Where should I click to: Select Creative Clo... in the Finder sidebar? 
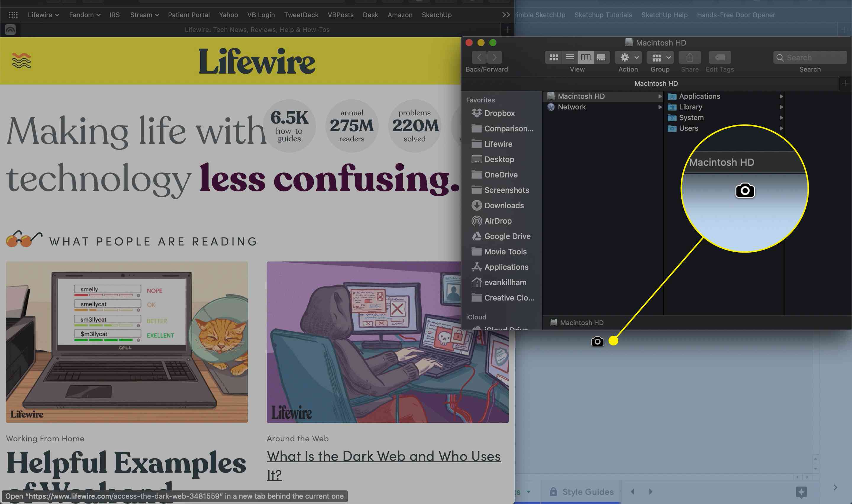point(503,298)
